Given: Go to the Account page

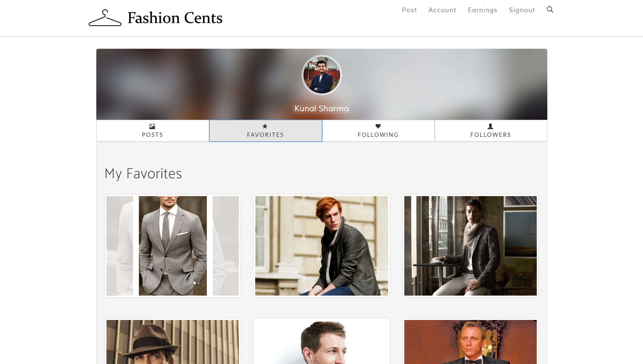Looking at the screenshot, I should [x=442, y=10].
